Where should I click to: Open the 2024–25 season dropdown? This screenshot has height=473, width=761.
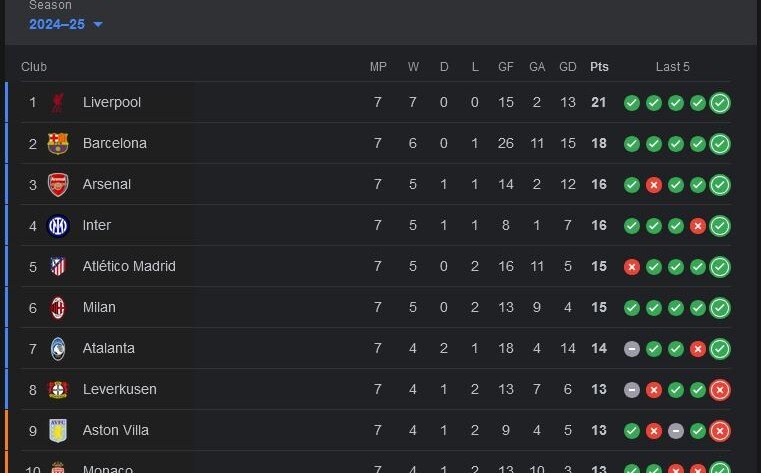(66, 24)
